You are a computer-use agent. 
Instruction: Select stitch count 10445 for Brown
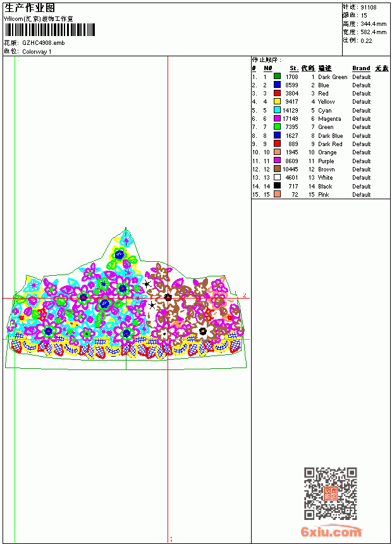click(x=290, y=170)
